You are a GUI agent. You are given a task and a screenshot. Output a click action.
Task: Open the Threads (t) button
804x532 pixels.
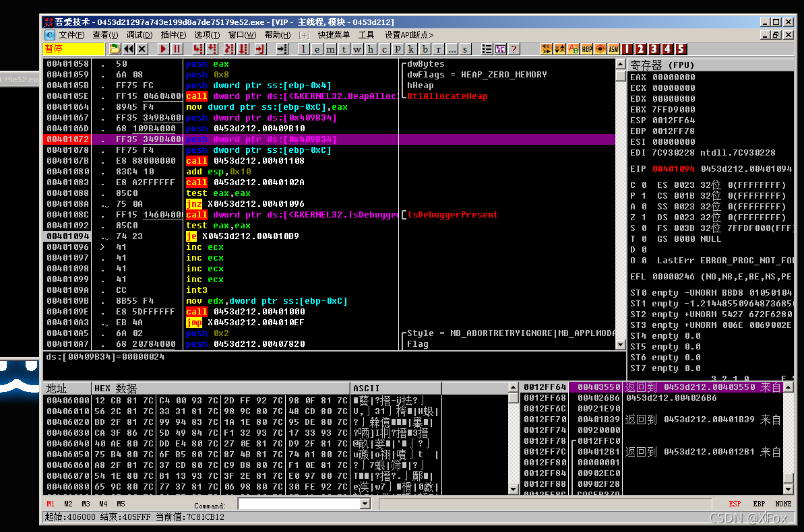click(344, 49)
